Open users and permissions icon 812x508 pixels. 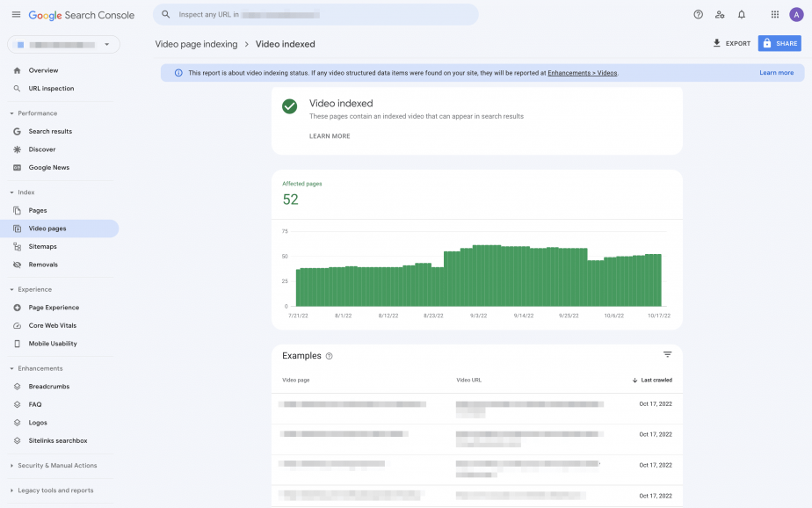click(x=720, y=14)
